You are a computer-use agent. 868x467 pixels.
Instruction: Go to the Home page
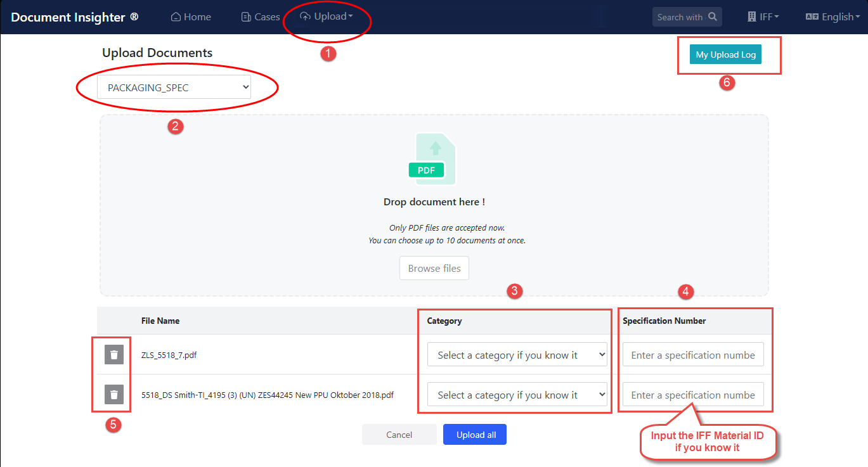(x=191, y=17)
